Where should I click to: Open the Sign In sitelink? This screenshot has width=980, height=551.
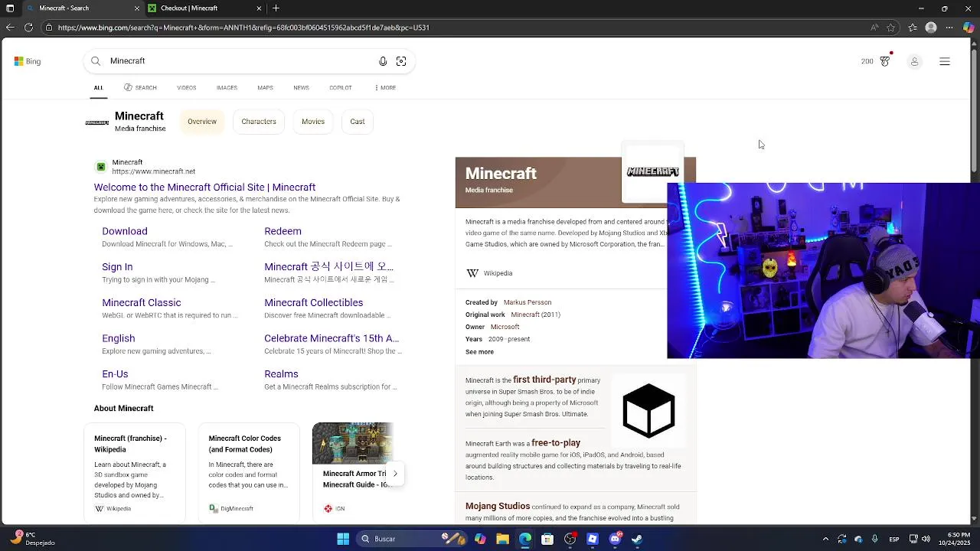pyautogui.click(x=117, y=267)
